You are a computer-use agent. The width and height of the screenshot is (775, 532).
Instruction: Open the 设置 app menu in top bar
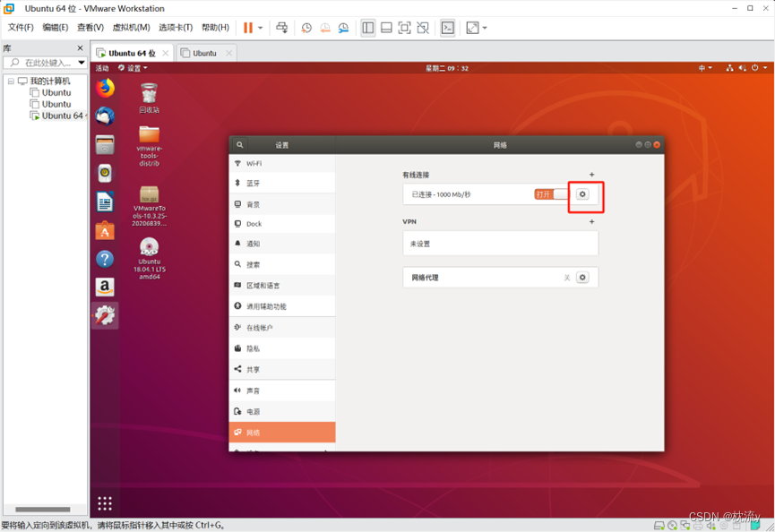[133, 68]
